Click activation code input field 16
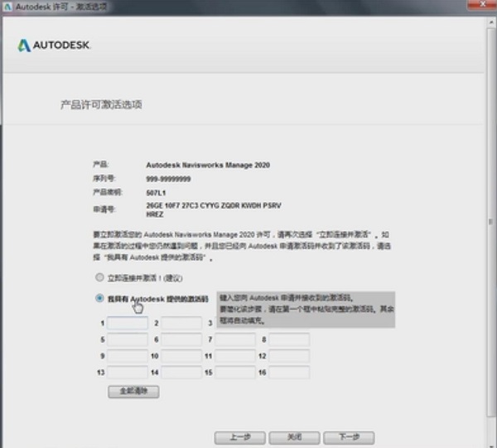This screenshot has width=497, height=448. pyautogui.click(x=289, y=373)
